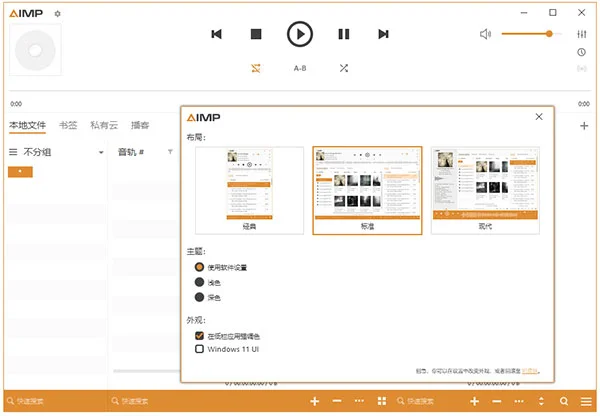Switch to the 本地文件 tab
This screenshot has width=600, height=416.
(x=27, y=125)
